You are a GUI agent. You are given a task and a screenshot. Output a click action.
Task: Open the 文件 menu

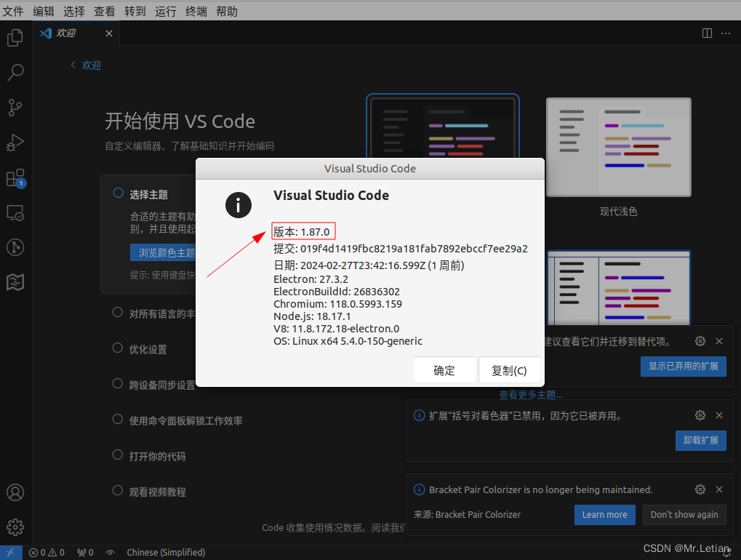[x=13, y=12]
